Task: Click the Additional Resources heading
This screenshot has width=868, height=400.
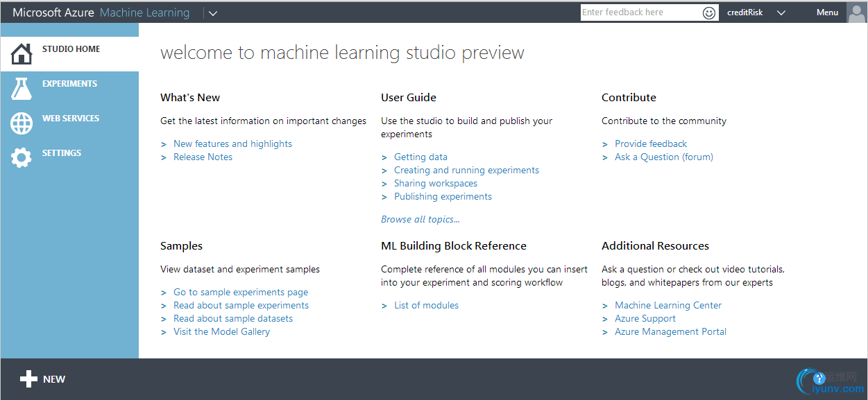Action: point(655,246)
